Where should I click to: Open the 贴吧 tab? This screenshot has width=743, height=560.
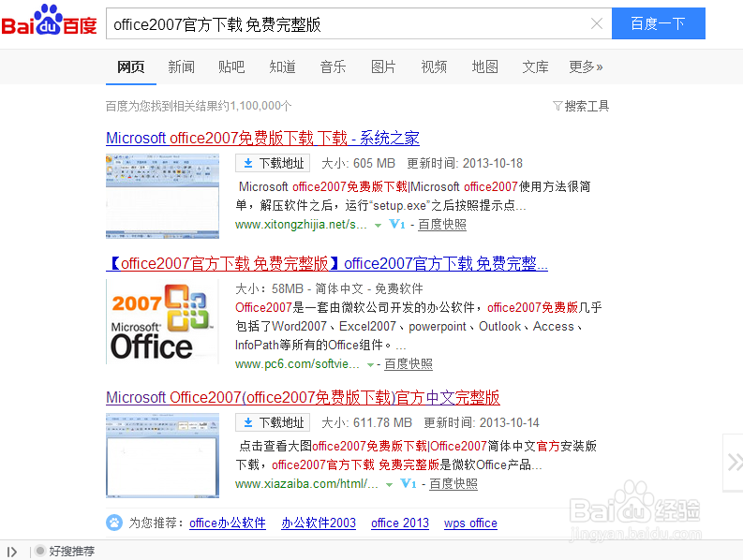[x=231, y=66]
